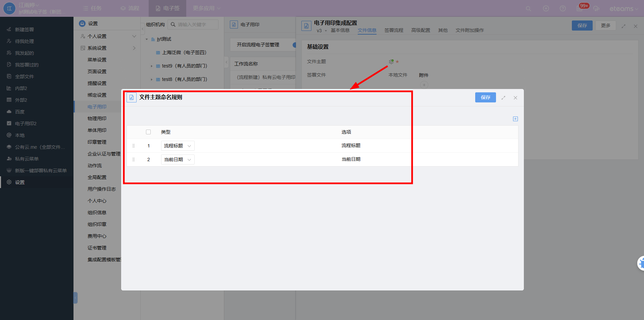Open the 当前日期 type dropdown
The width and height of the screenshot is (644, 320).
click(x=178, y=159)
